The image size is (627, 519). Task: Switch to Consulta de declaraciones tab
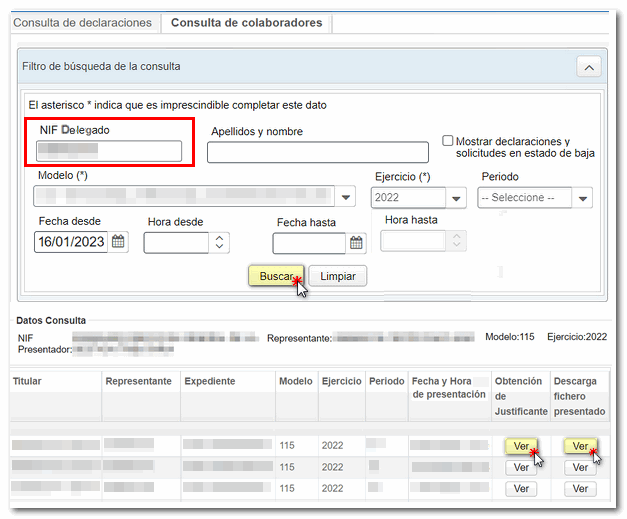pos(82,23)
